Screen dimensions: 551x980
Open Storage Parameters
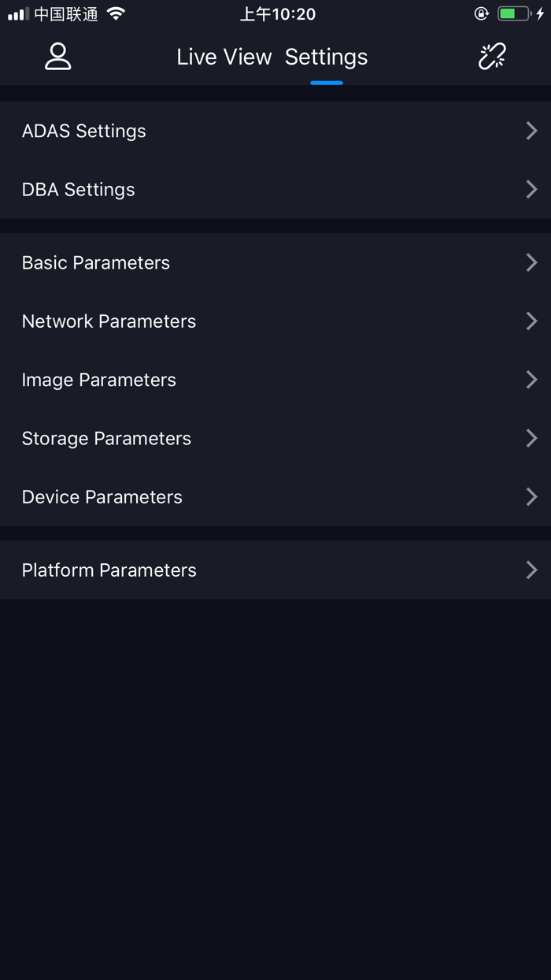pos(275,438)
